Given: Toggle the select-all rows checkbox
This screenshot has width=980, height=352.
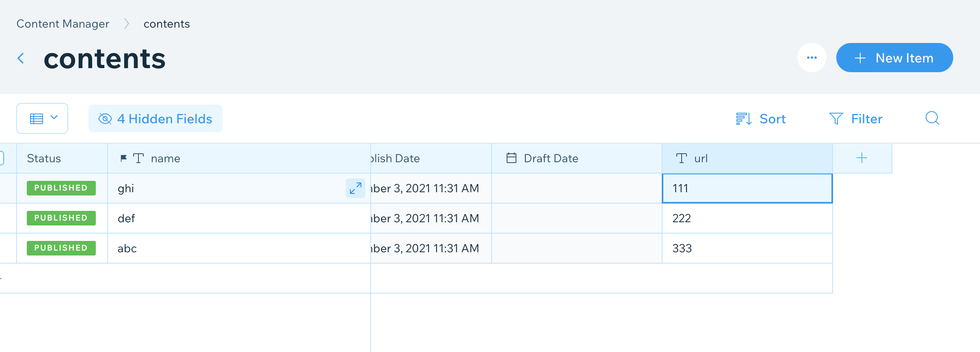Looking at the screenshot, I should tap(2, 158).
